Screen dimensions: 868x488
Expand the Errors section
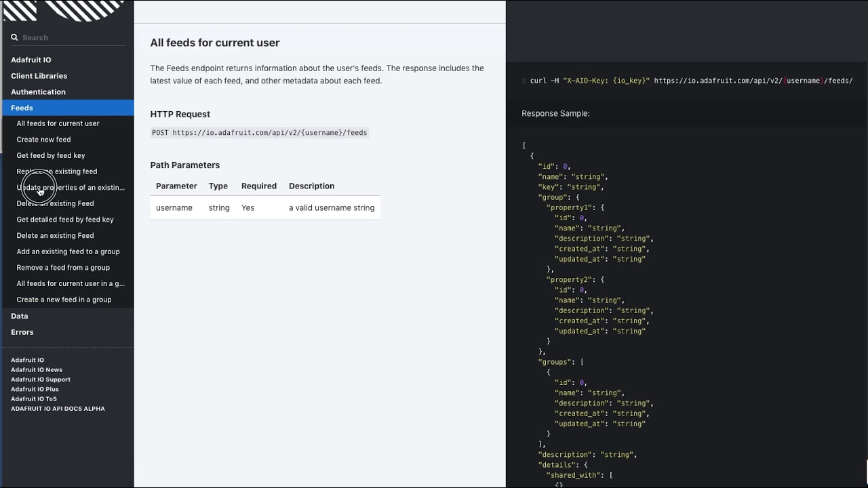pyautogui.click(x=22, y=332)
